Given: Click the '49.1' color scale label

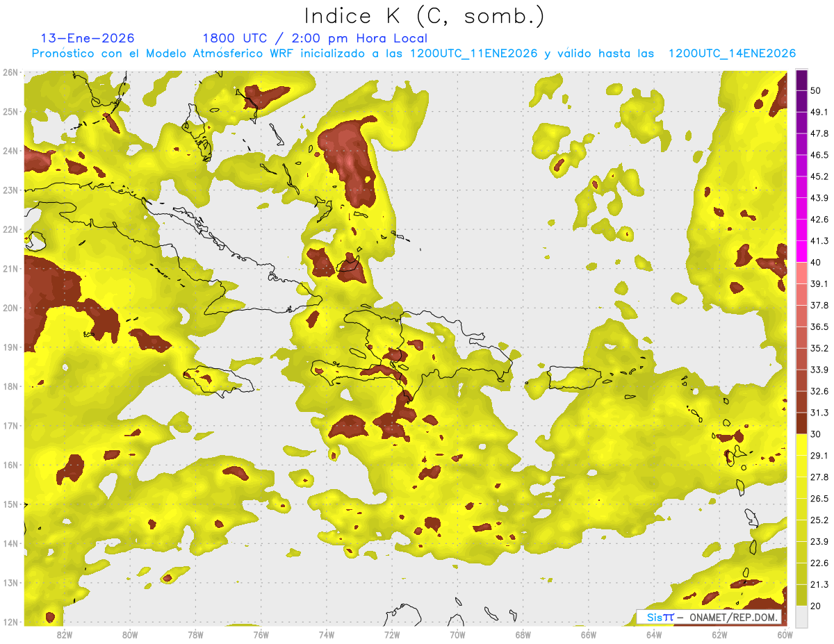Looking at the screenshot, I should pos(819,112).
